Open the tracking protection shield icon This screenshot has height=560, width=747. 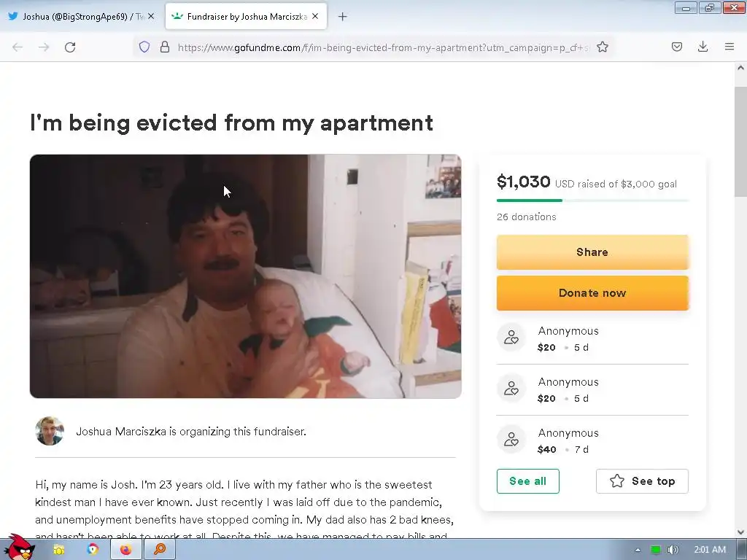(x=144, y=47)
